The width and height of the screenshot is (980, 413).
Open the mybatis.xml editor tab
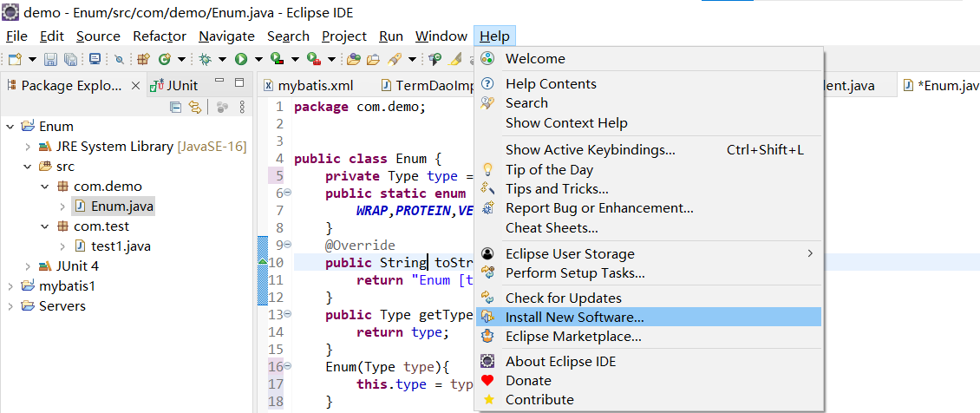pyautogui.click(x=316, y=85)
